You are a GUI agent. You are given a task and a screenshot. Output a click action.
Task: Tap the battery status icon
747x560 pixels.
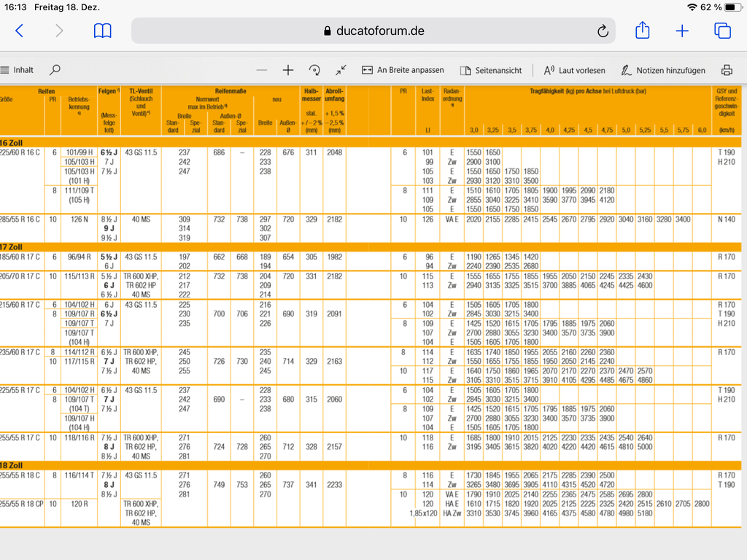pyautogui.click(x=731, y=7)
